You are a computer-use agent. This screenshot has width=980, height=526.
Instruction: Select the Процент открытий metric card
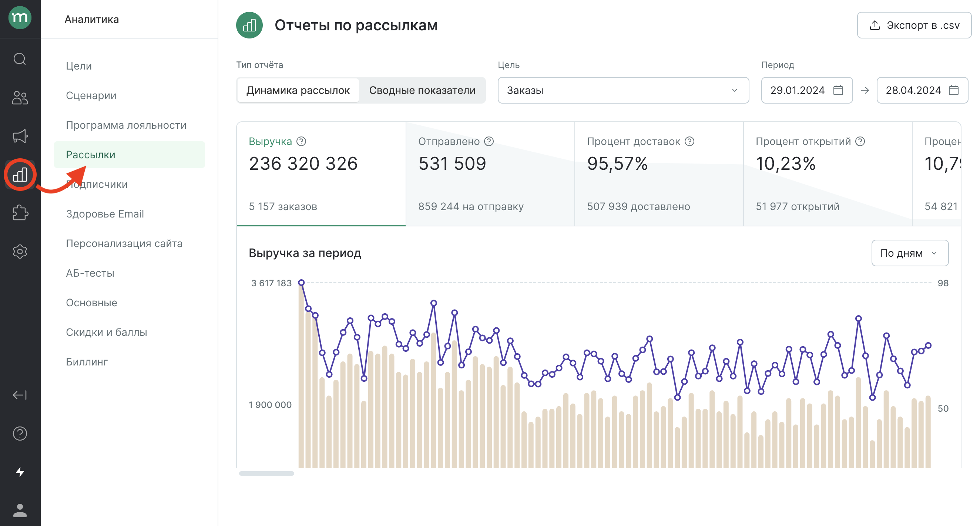[x=828, y=174]
